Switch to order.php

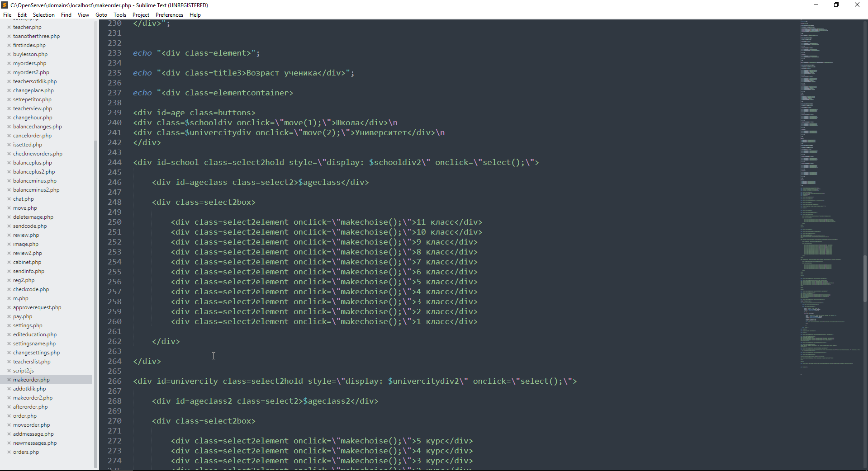pyautogui.click(x=25, y=416)
